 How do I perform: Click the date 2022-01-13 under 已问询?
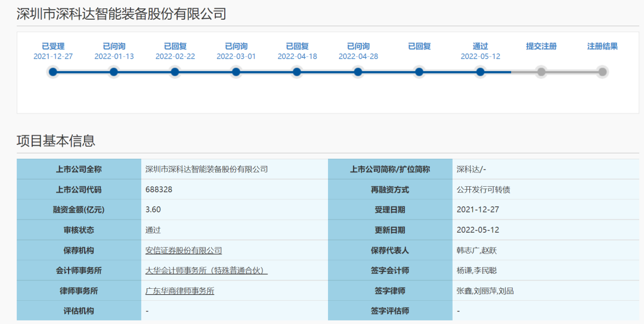pos(114,56)
